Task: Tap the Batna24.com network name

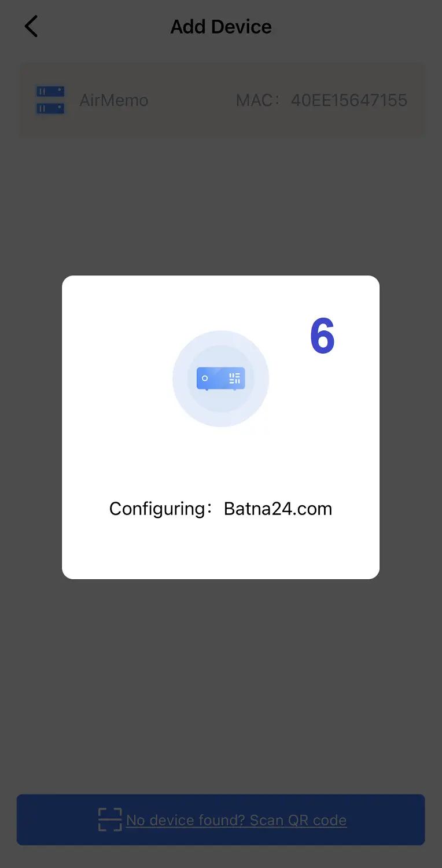Action: coord(278,509)
